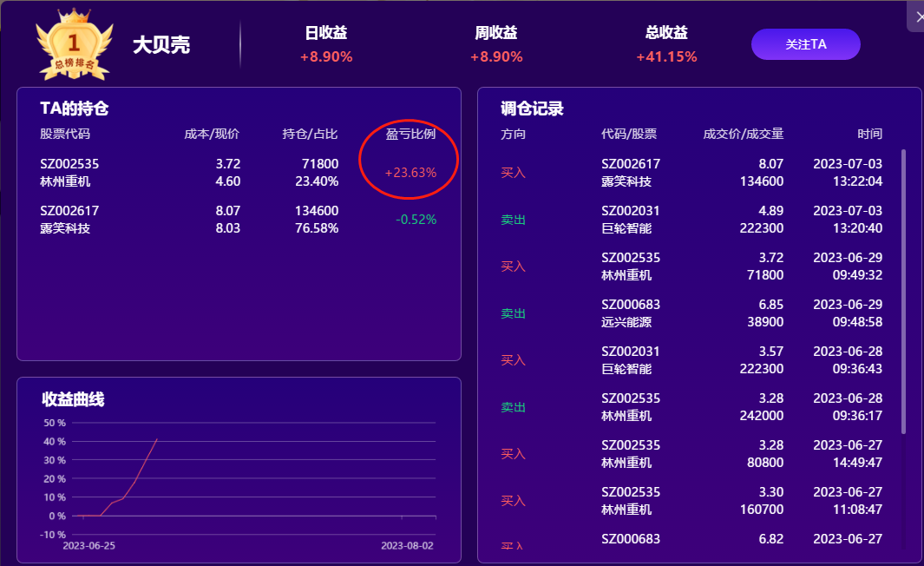This screenshot has width=924, height=566.
Task: Click the 盈亏比例 column header
Action: [410, 134]
